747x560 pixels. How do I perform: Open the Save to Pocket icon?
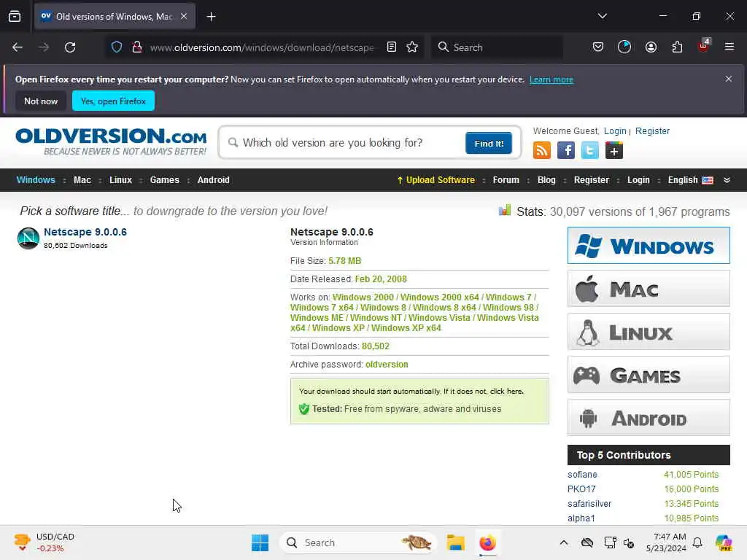click(x=598, y=47)
